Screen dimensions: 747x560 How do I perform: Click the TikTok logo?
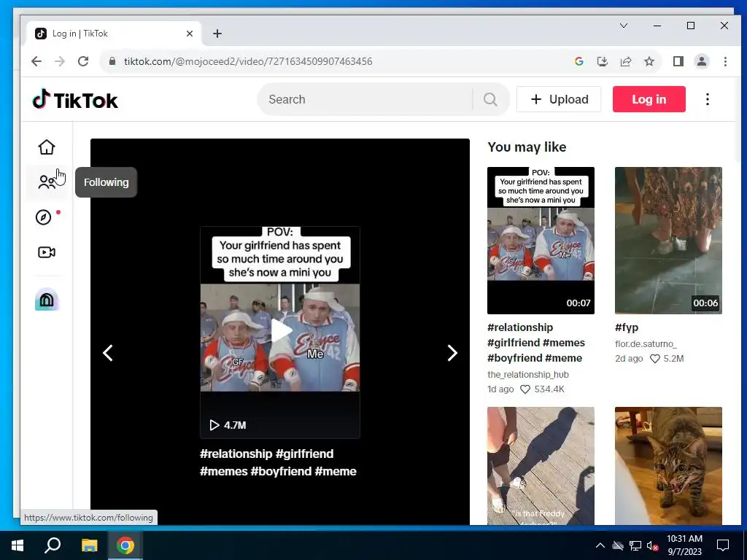(x=75, y=99)
